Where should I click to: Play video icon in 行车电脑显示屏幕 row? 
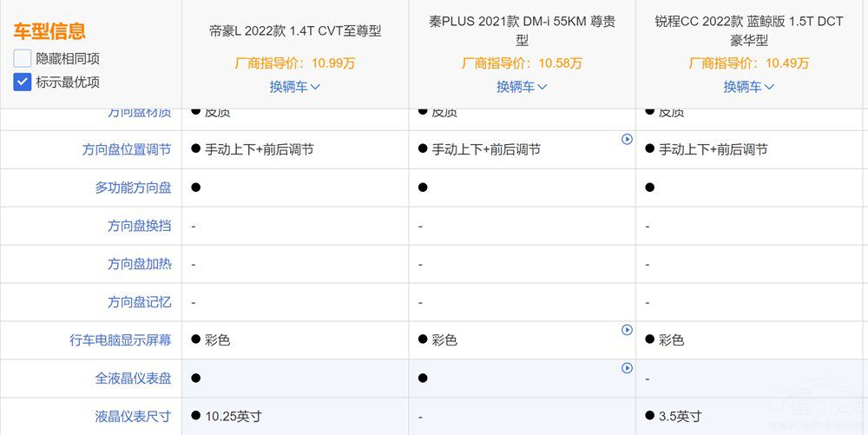pyautogui.click(x=627, y=330)
